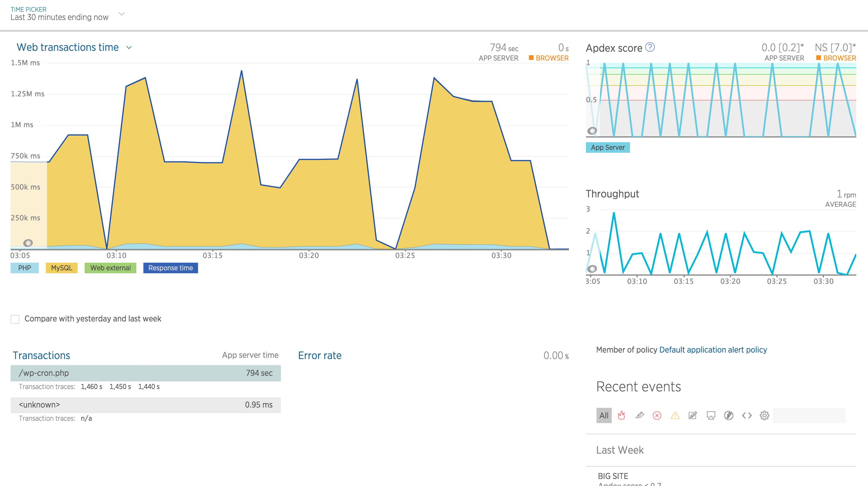868x486 pixels.
Task: Filter events by pencil notes icon
Action: click(x=693, y=415)
